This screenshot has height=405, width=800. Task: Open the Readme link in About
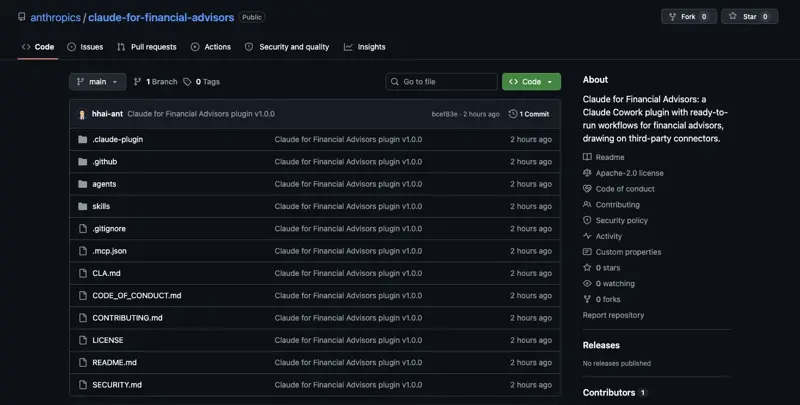pos(610,157)
